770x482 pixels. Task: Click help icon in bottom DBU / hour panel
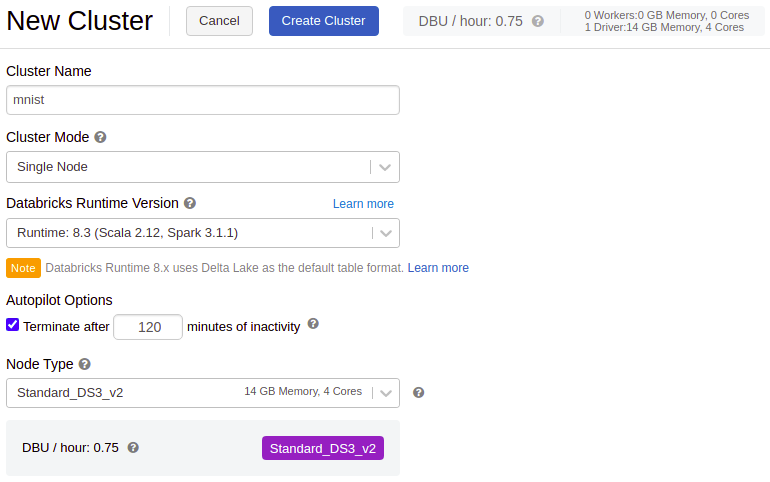133,448
